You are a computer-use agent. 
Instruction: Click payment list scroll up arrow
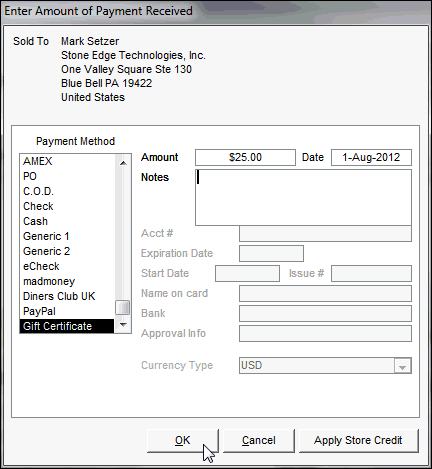click(123, 163)
